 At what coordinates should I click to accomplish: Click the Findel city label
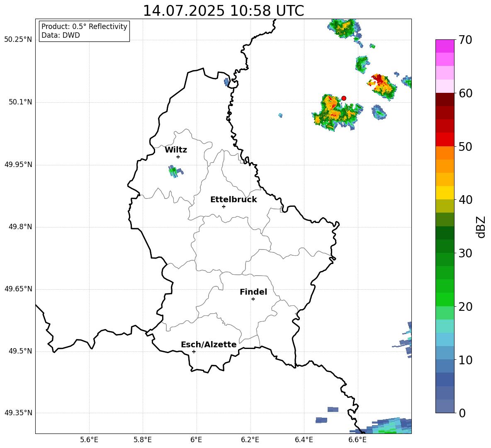click(253, 292)
